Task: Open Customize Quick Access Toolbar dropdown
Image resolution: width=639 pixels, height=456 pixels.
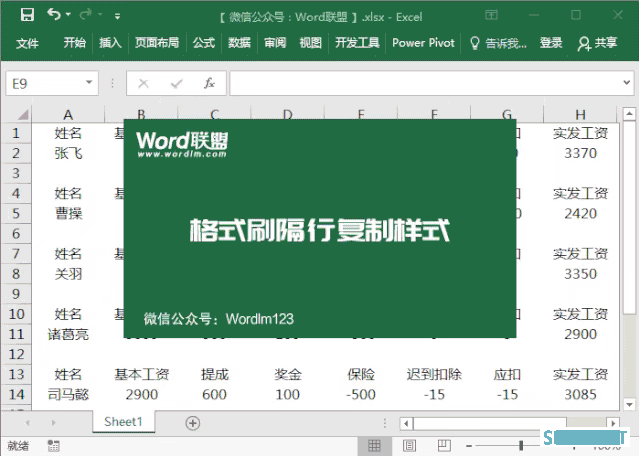Action: tap(117, 16)
